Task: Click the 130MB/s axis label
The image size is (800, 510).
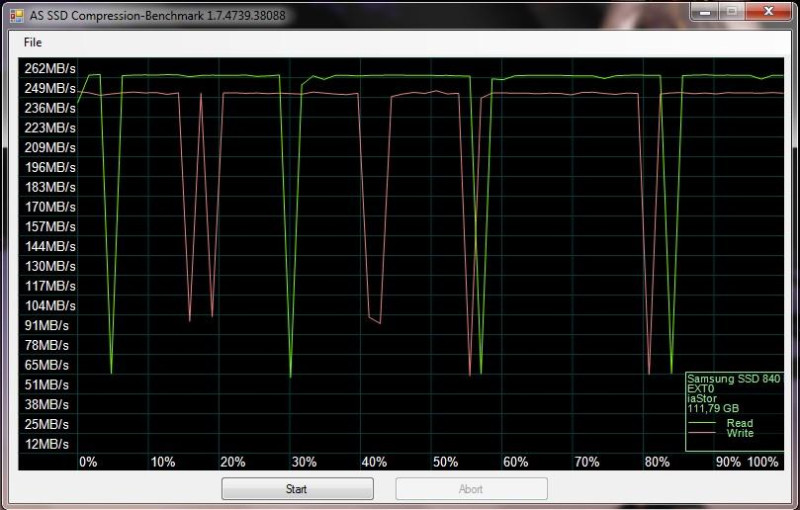Action: [x=50, y=266]
